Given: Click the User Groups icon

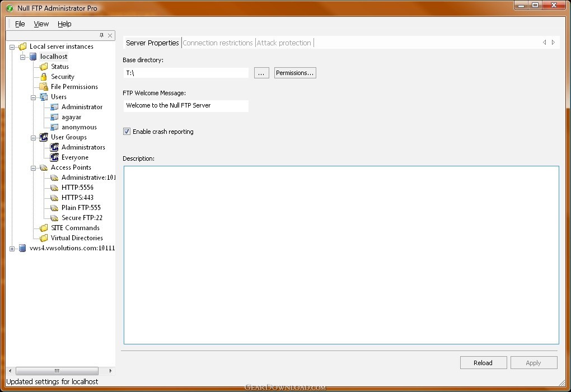Looking at the screenshot, I should tap(44, 137).
